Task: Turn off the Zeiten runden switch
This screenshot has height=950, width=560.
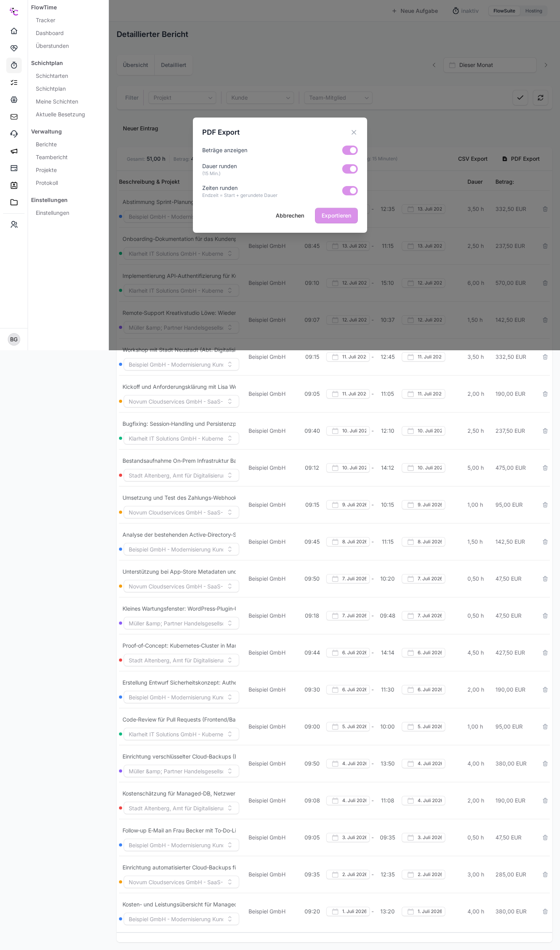Action: point(350,191)
